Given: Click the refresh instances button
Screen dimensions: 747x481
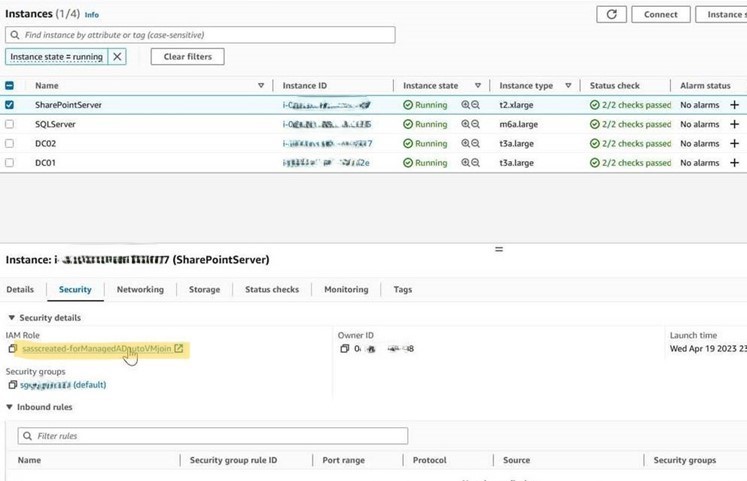Looking at the screenshot, I should point(611,14).
